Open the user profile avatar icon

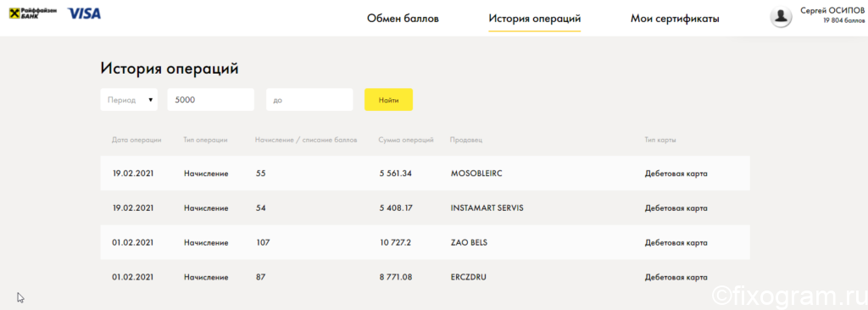[781, 17]
